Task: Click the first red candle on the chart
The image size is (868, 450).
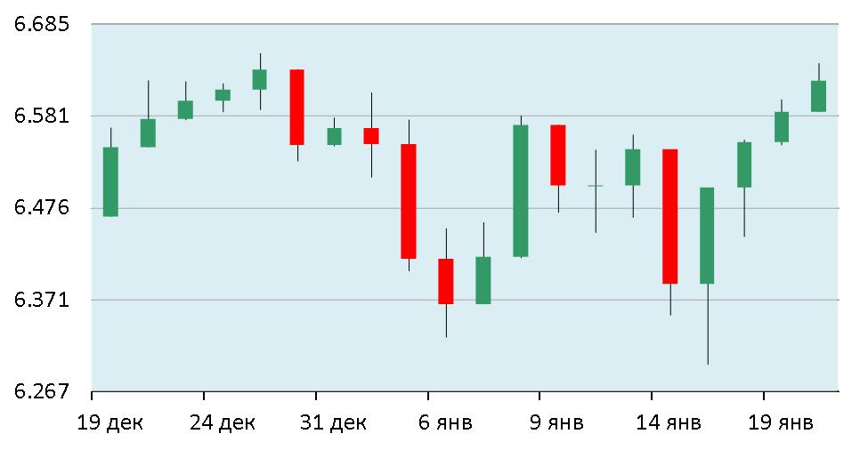Action: pyautogui.click(x=296, y=107)
